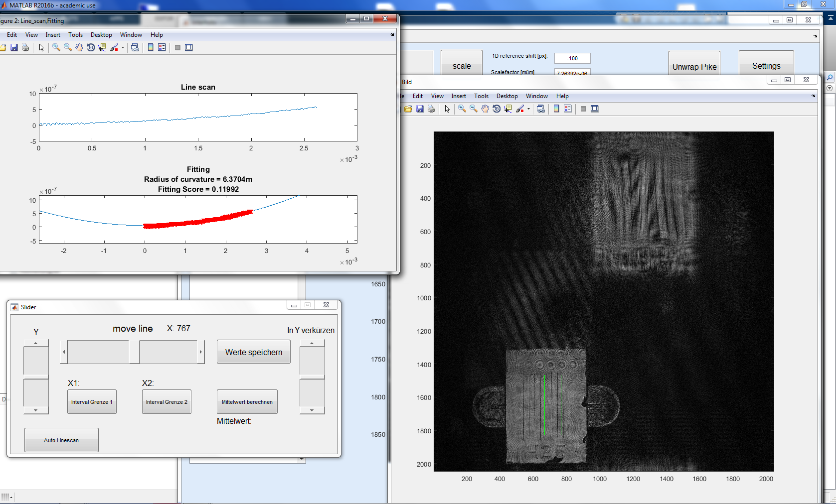Image resolution: width=836 pixels, height=504 pixels.
Task: Click the Werte speichern button
Action: 253,352
